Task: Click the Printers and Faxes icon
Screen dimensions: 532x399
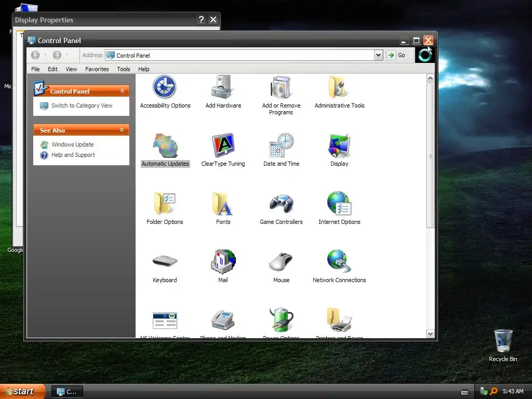Action: (x=339, y=320)
